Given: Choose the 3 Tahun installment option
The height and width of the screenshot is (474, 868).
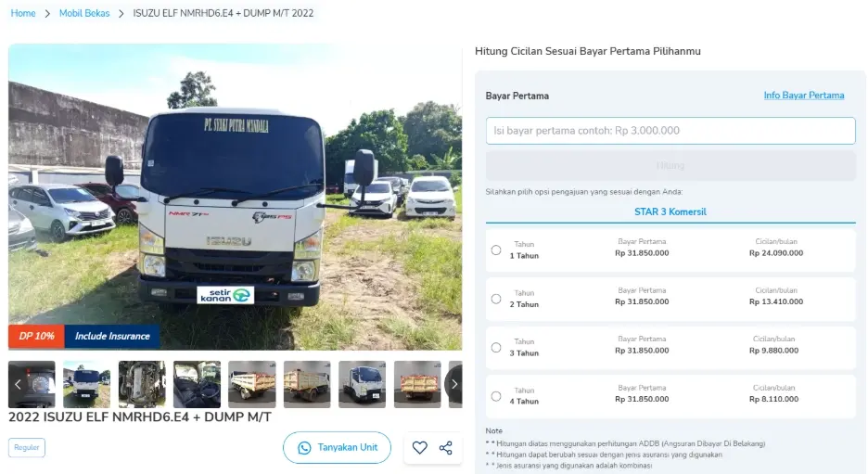Looking at the screenshot, I should coord(496,348).
